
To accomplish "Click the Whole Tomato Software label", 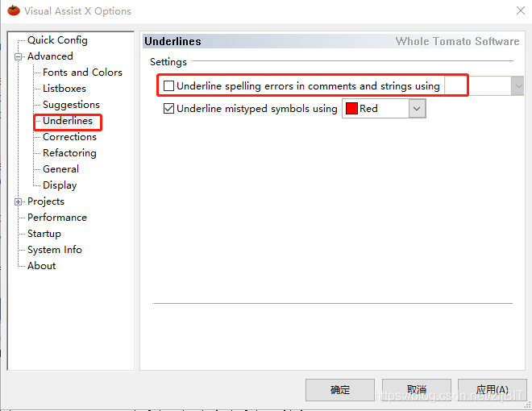I will (457, 41).
